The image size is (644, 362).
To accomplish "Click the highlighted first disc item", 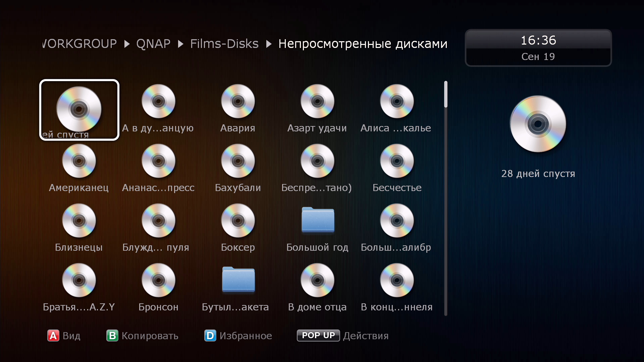I will (x=79, y=110).
